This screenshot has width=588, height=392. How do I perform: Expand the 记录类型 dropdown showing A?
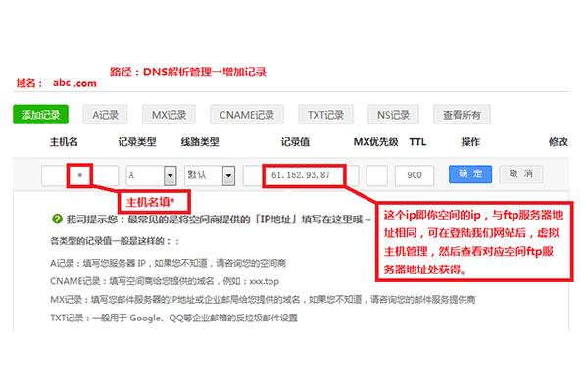pos(144,175)
